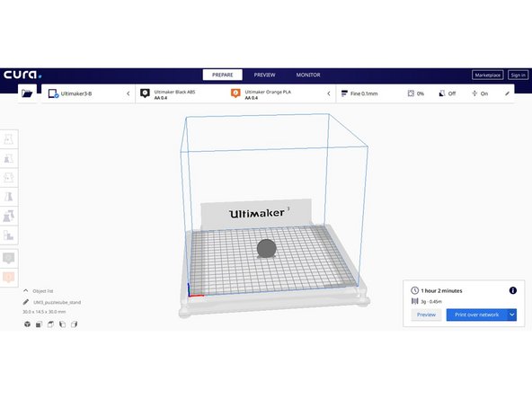Select the Mirror tool in left toolbar
This screenshot has width=532, height=399.
coord(8,197)
